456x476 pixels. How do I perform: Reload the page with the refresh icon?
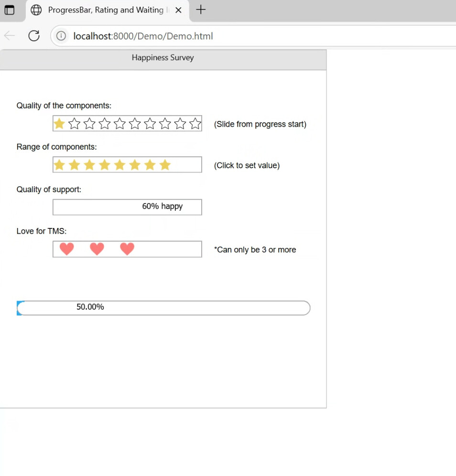click(x=34, y=36)
